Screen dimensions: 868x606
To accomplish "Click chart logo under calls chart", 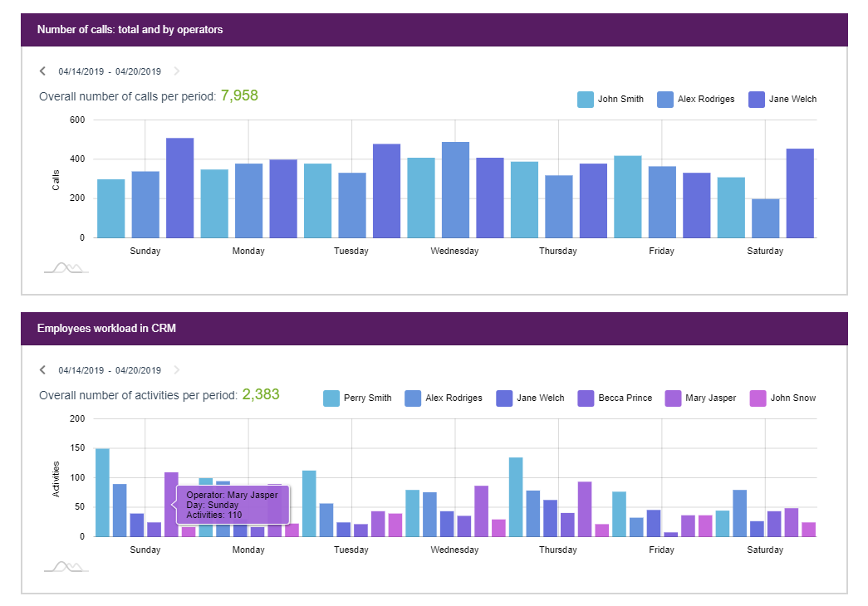I will 66,267.
